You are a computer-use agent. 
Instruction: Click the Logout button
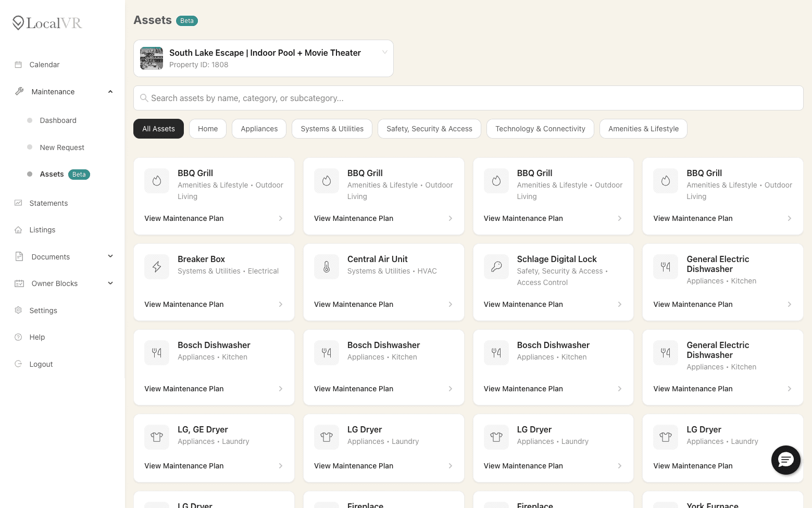coord(33,364)
